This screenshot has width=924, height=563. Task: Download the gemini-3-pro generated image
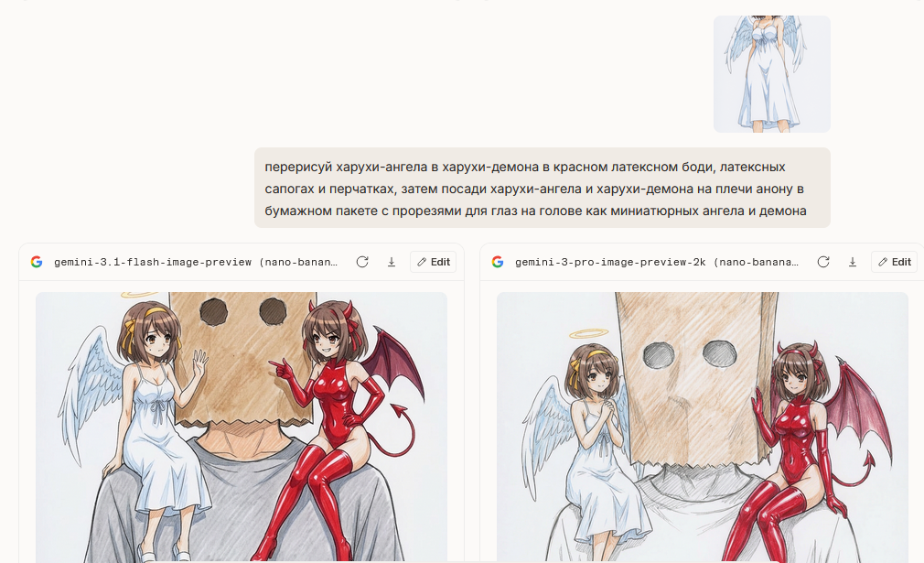852,262
